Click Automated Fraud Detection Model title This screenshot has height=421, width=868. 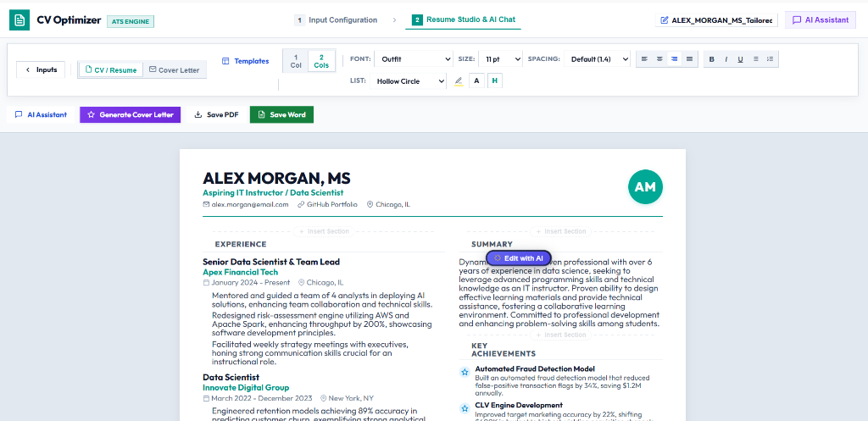[x=536, y=368]
